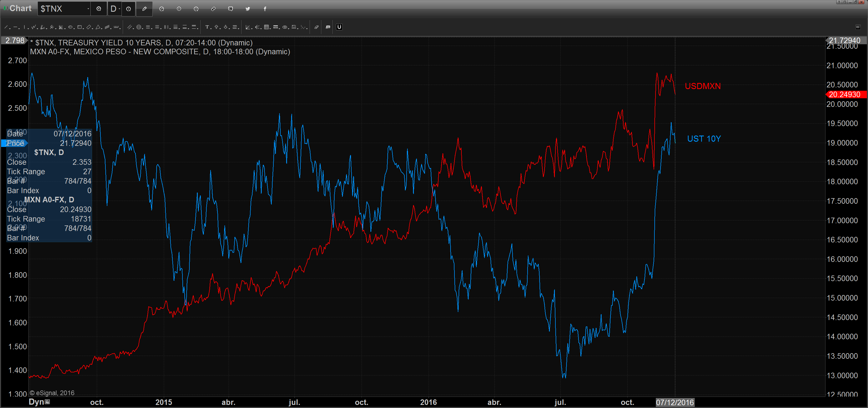Click the 'MXN A0-FX, D' header in data box
The image size is (868, 408).
(49, 200)
